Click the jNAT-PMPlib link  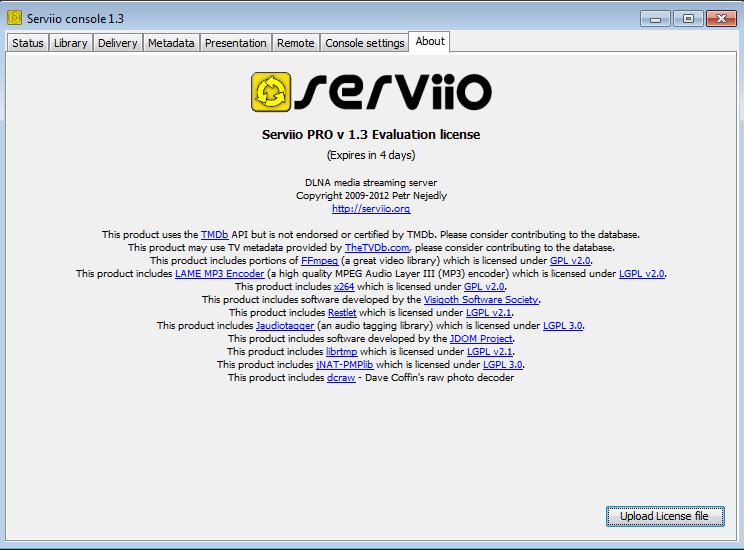coord(344,364)
